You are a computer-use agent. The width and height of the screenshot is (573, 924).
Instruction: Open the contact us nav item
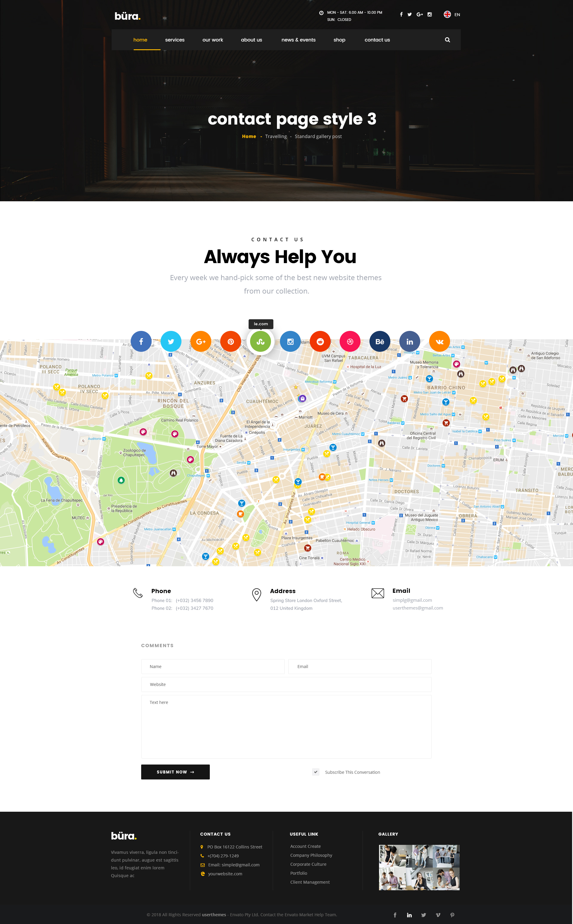click(x=377, y=40)
